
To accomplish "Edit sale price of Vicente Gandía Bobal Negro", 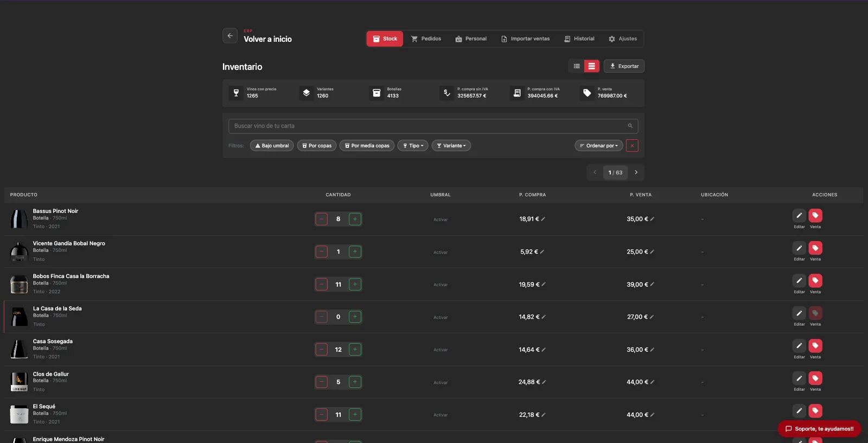I will point(652,252).
